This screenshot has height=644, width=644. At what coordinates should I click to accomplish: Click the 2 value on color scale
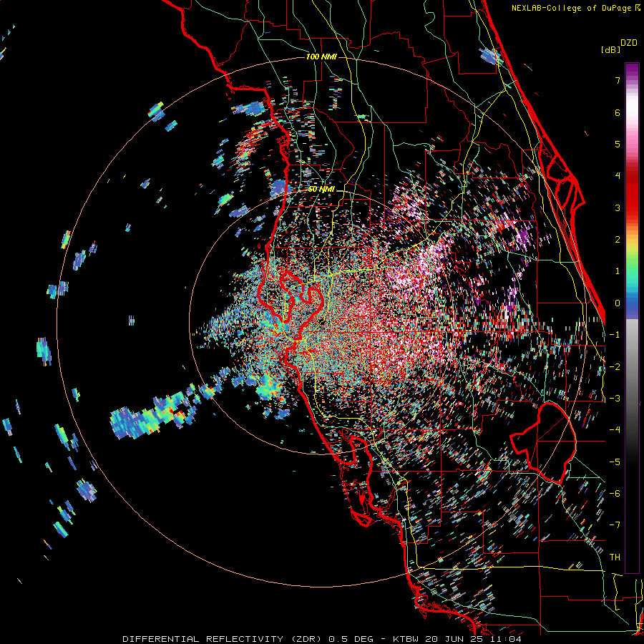[x=618, y=239]
